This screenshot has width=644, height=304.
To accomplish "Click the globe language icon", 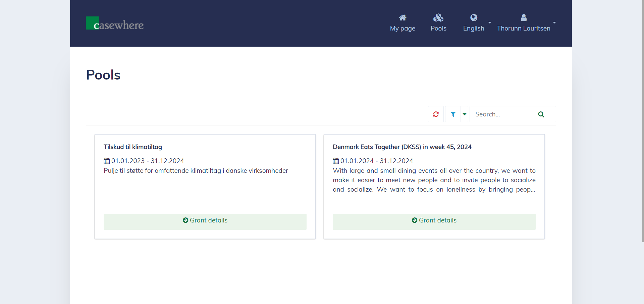I will pos(474,17).
